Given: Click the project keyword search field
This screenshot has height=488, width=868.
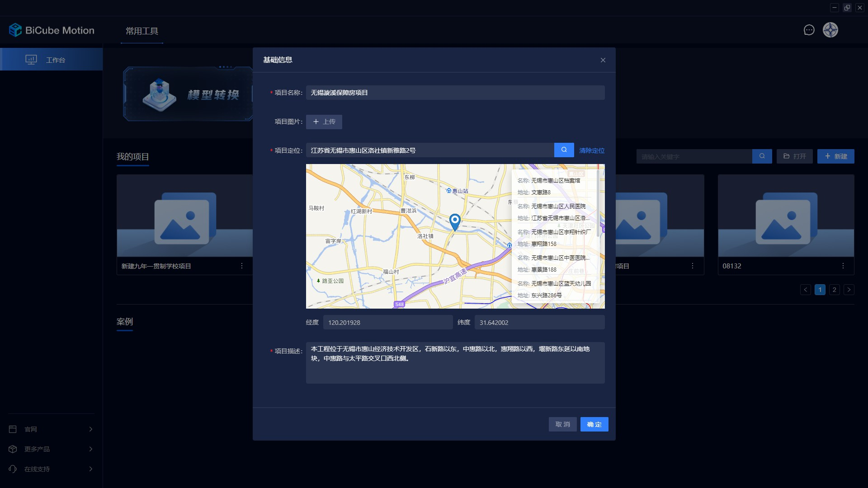Looking at the screenshot, I should tap(694, 156).
